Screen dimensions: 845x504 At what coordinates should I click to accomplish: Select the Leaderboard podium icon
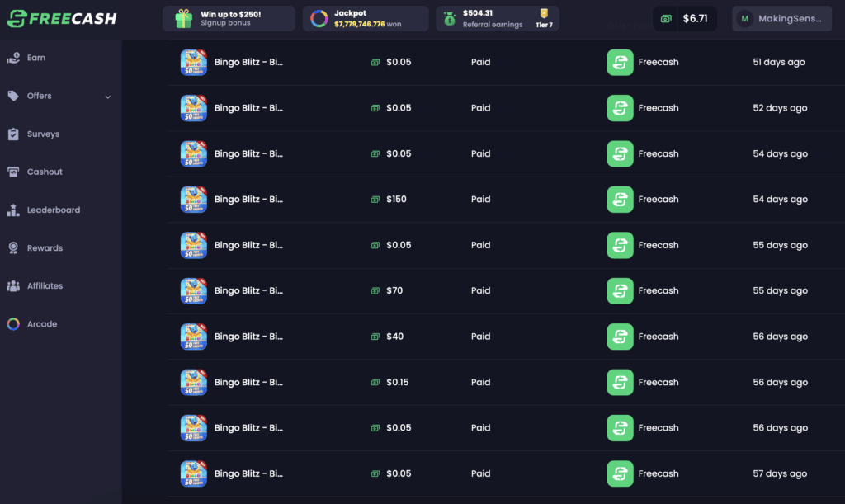pyautogui.click(x=12, y=210)
